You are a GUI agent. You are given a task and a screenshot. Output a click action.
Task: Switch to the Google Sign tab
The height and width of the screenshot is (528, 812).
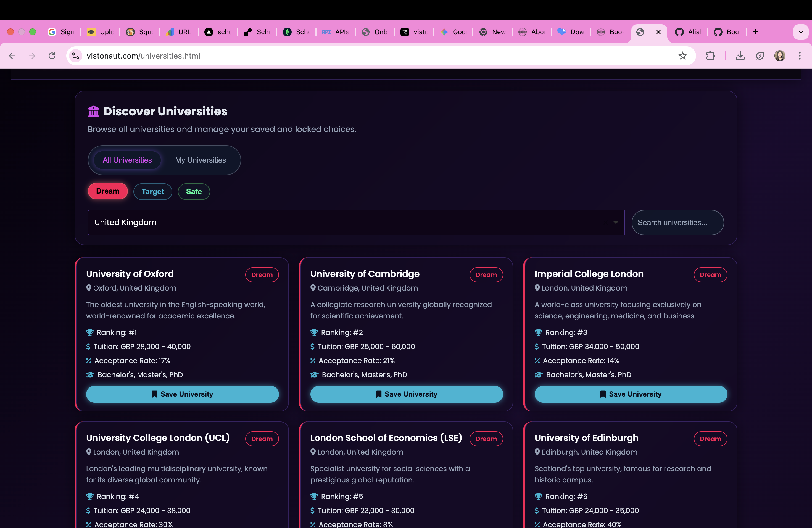tap(61, 32)
